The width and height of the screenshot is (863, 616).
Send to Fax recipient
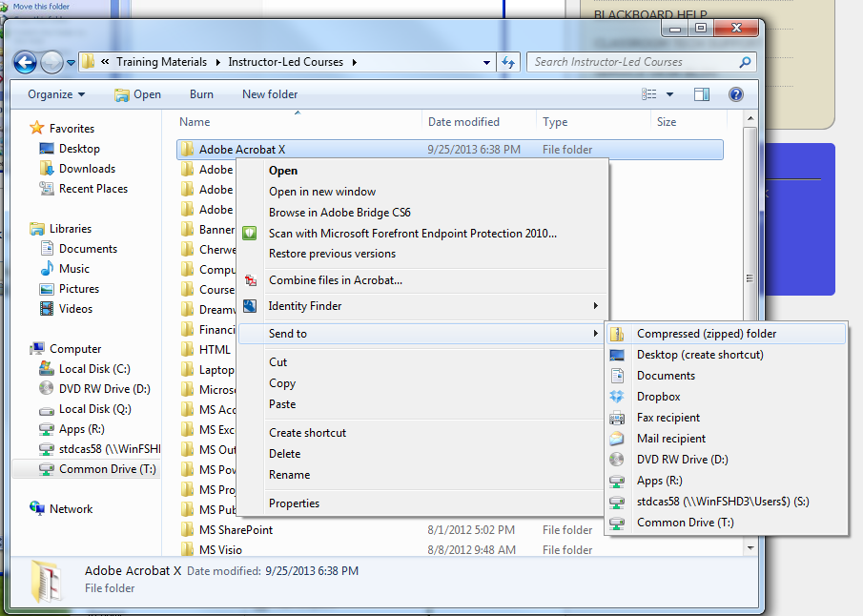pyautogui.click(x=726, y=418)
